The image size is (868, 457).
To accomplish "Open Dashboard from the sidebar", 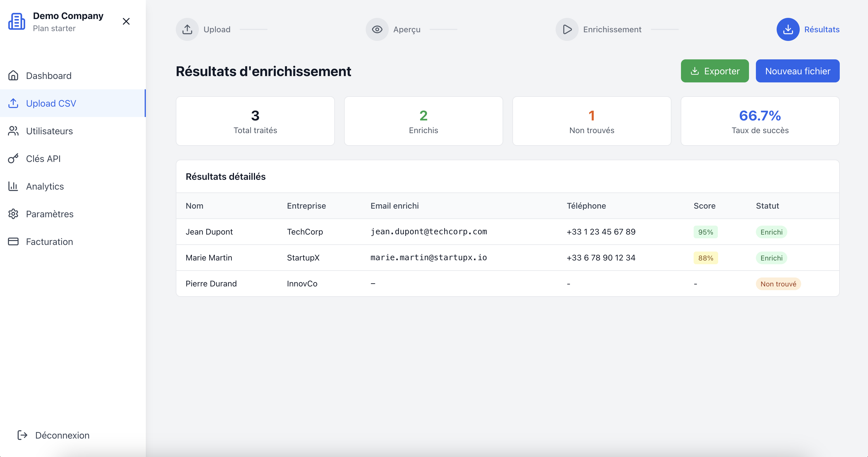I will (x=48, y=75).
